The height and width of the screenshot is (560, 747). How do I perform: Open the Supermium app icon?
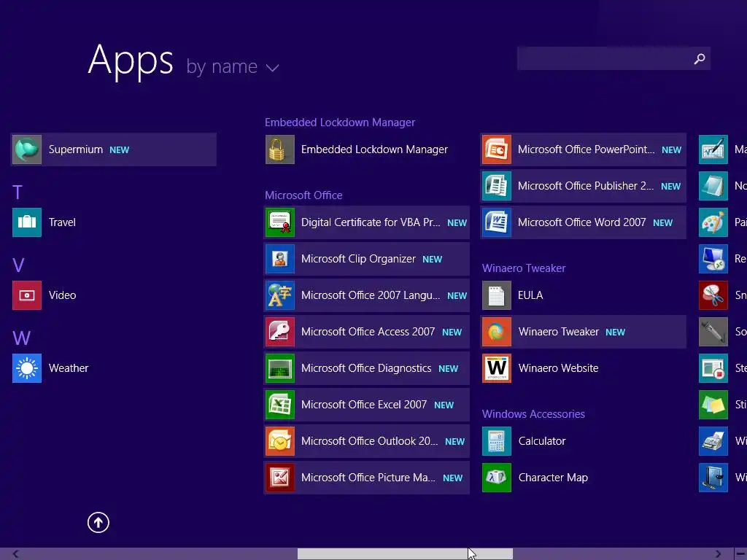pos(27,149)
